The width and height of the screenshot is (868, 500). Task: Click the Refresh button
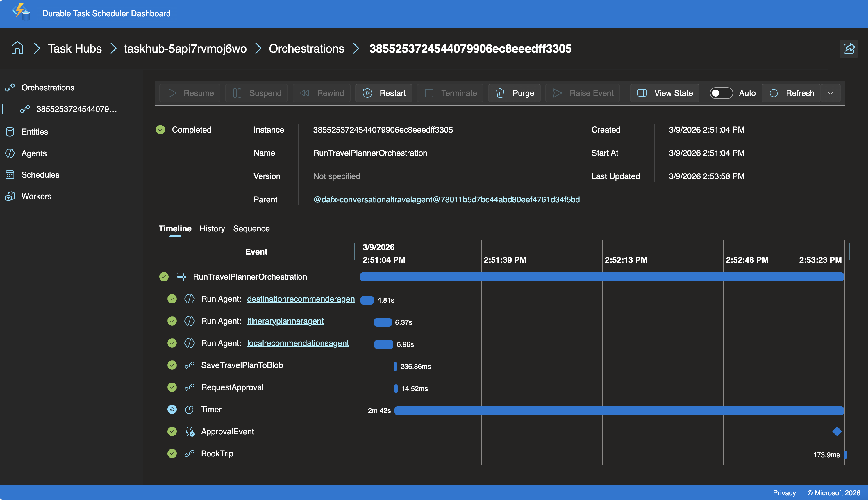pyautogui.click(x=792, y=93)
